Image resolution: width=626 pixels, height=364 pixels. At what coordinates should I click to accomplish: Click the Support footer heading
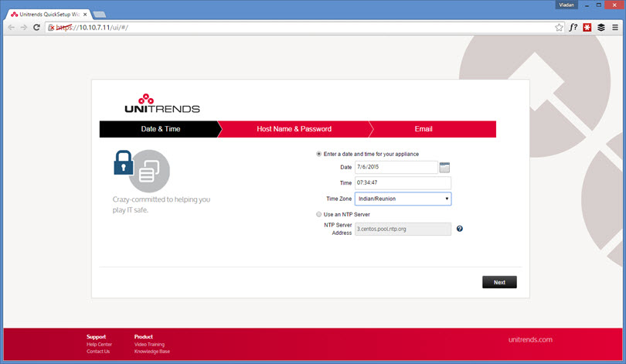[x=96, y=337]
